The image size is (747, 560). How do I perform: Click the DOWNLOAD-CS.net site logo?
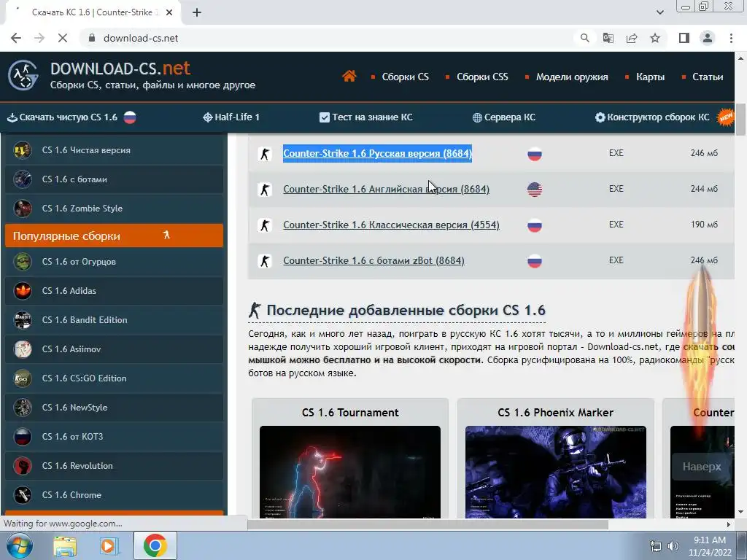(x=23, y=75)
